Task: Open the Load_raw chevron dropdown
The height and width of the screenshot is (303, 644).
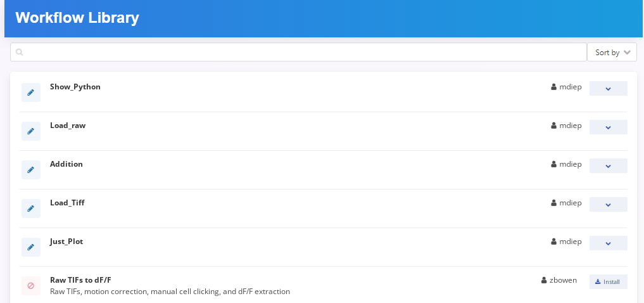Action: [x=608, y=127]
